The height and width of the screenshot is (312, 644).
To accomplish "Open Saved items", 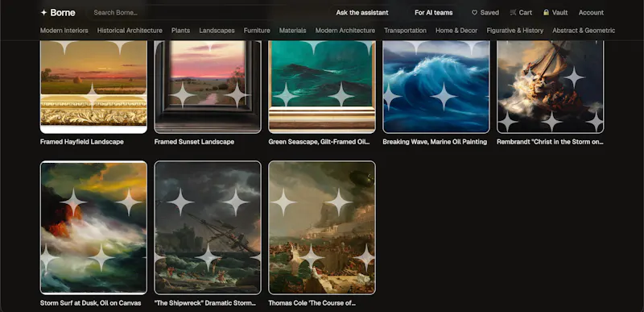I will (x=485, y=13).
